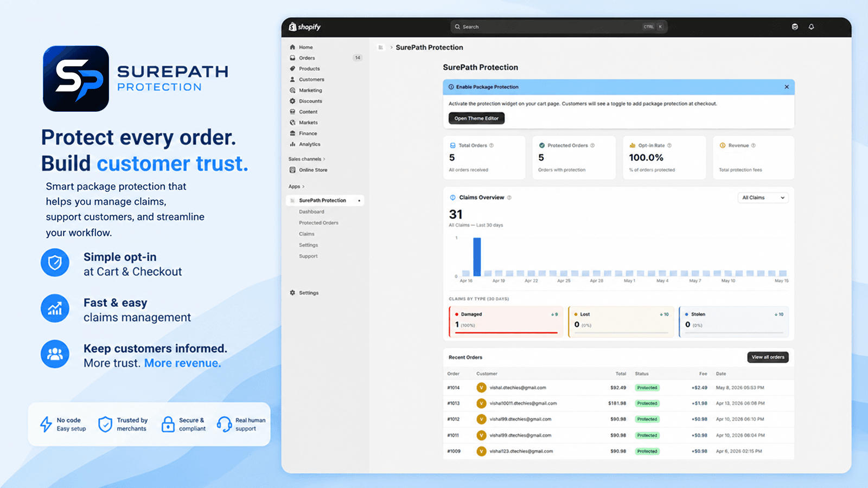This screenshot has height=488, width=868.
Task: Click the info icon next to Revenue
Action: [754, 145]
